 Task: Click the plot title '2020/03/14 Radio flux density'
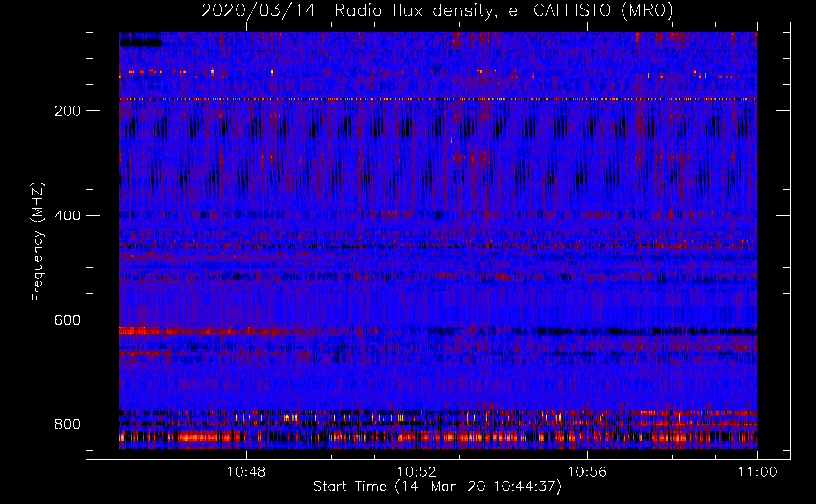(x=437, y=10)
